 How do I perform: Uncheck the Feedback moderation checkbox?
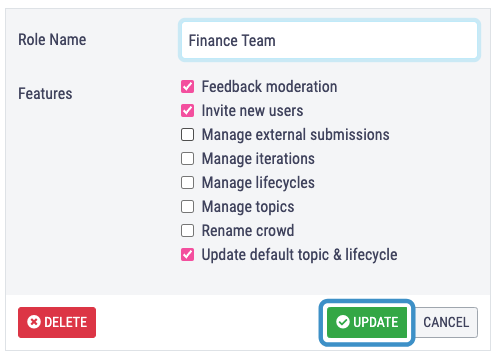click(187, 87)
